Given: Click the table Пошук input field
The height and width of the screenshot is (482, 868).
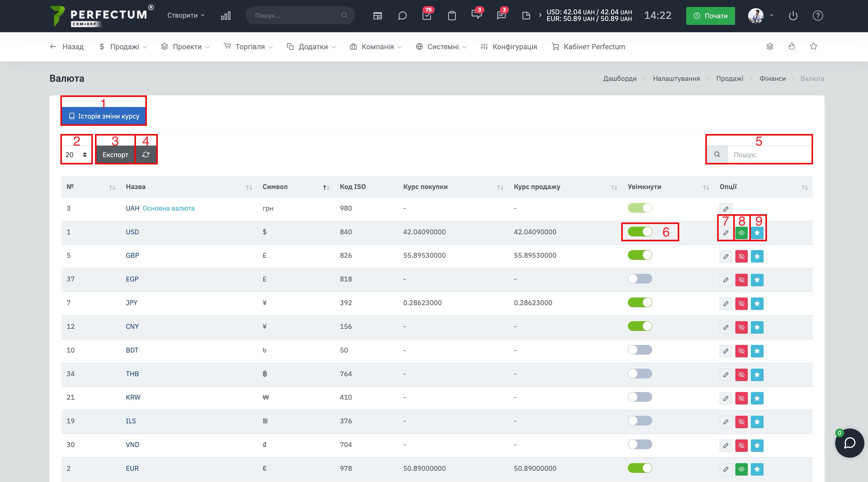Looking at the screenshot, I should point(769,154).
